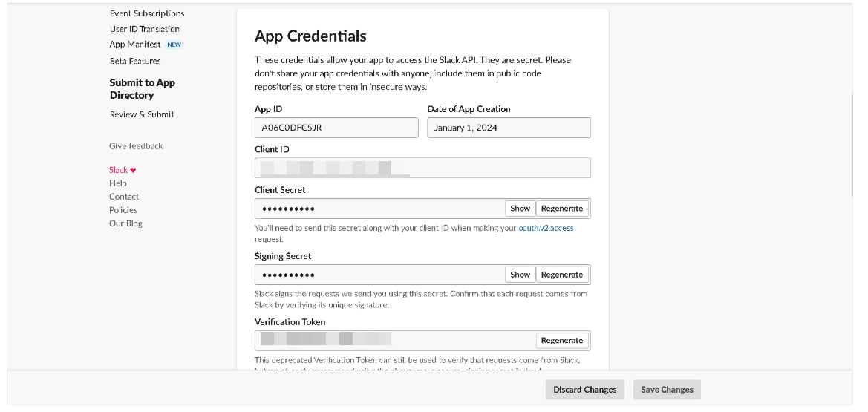Show the Signing Secret
This screenshot has height=412, width=868.
point(520,275)
